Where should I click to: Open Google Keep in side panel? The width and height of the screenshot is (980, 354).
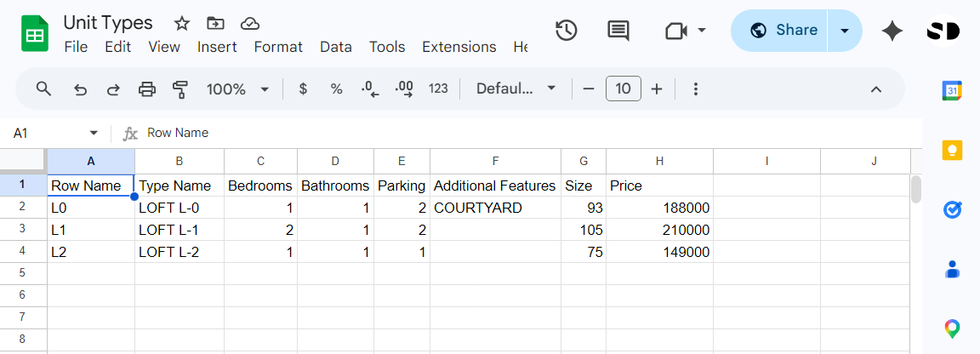(x=952, y=150)
